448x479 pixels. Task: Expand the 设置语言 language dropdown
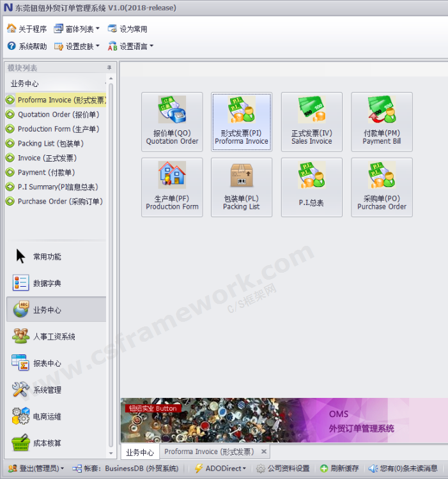130,46
